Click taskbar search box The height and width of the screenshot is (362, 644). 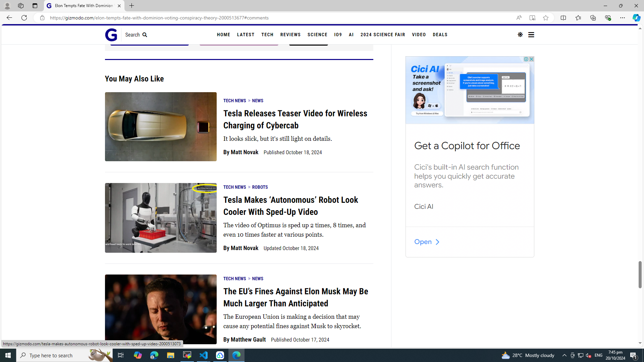(64, 355)
